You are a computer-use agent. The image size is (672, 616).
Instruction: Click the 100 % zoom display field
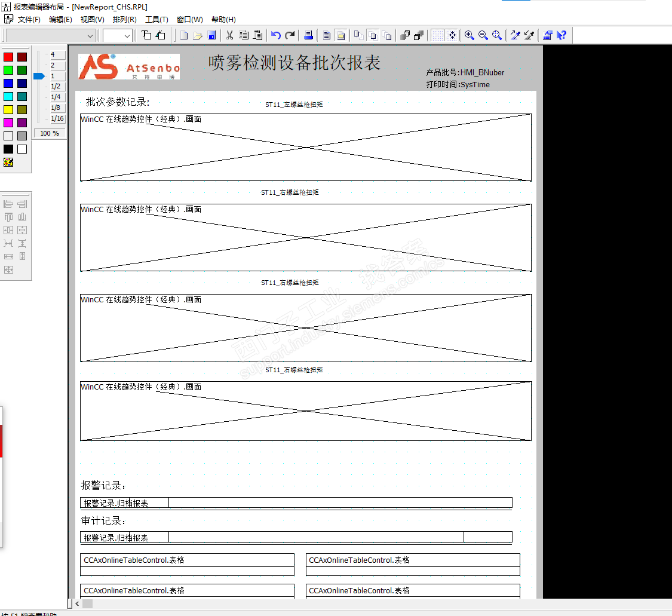(50, 133)
